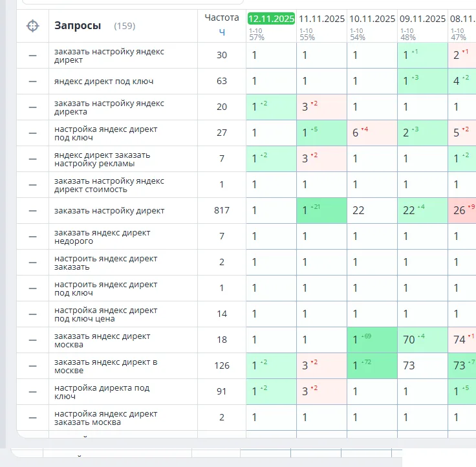Select query 'настройка яндекс директ под ключ цена'

[x=105, y=314]
